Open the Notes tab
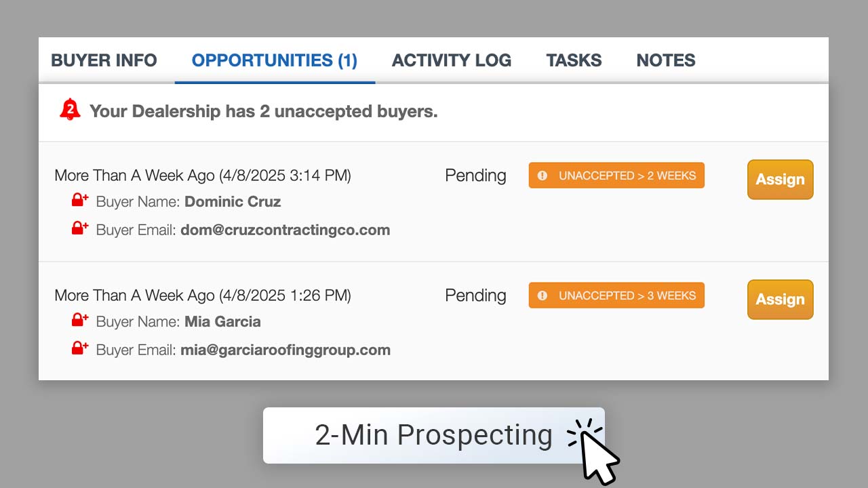The image size is (868, 488). click(x=666, y=60)
